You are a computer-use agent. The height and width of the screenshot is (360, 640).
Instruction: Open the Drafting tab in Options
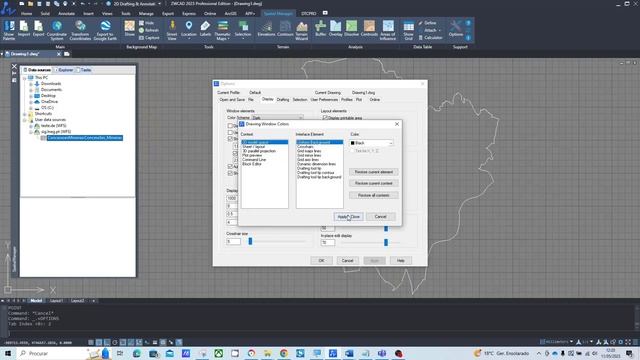click(283, 100)
